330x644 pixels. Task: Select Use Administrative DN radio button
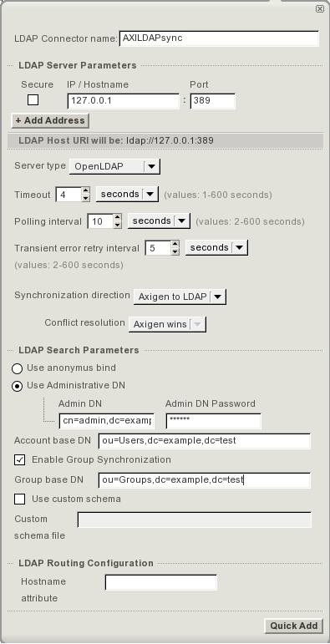17,387
